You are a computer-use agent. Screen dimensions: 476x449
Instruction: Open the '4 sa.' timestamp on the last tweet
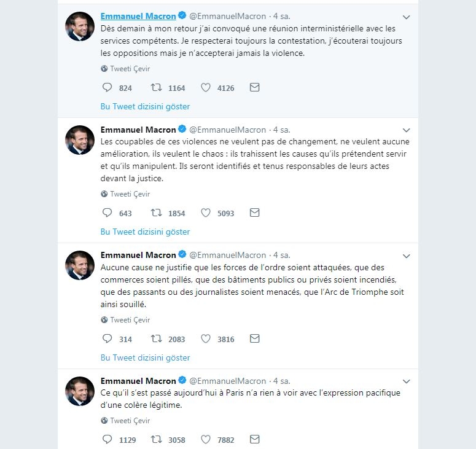click(282, 381)
